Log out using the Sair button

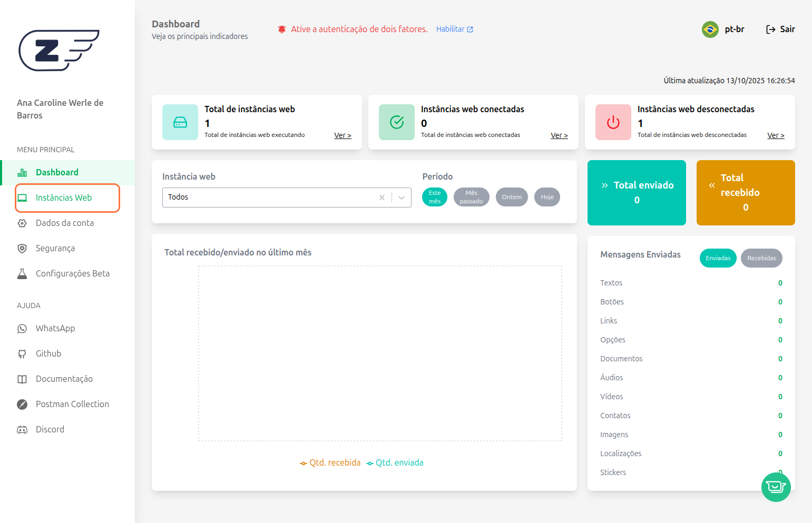pos(780,29)
